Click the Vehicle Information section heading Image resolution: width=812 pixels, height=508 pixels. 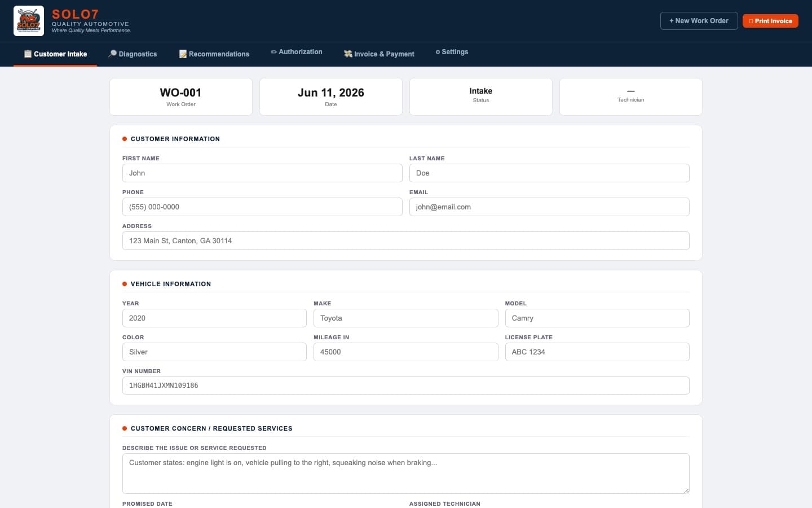(x=171, y=284)
